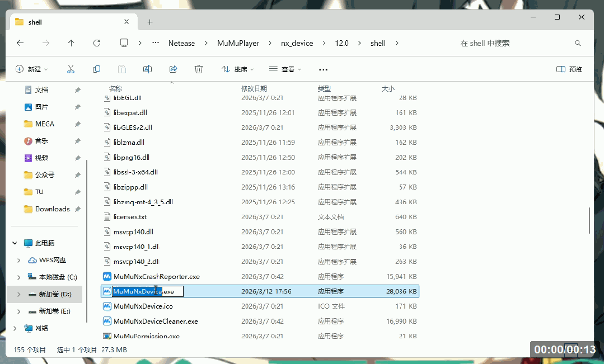The height and width of the screenshot is (364, 604).
Task: Go forward with the right arrow
Action: click(x=46, y=43)
